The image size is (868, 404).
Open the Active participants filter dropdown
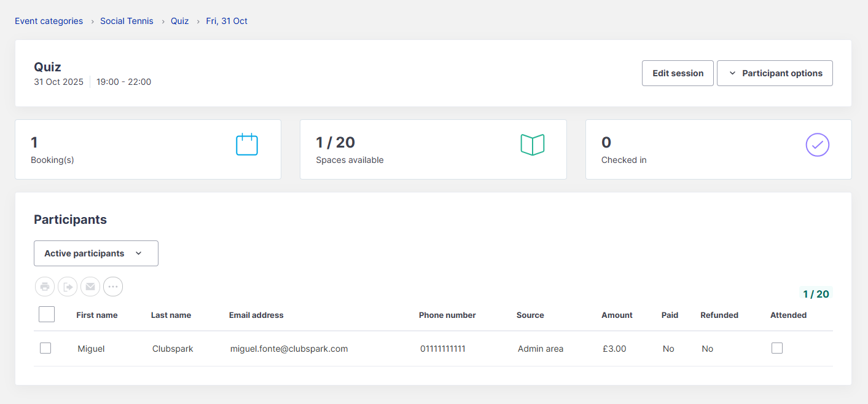96,253
